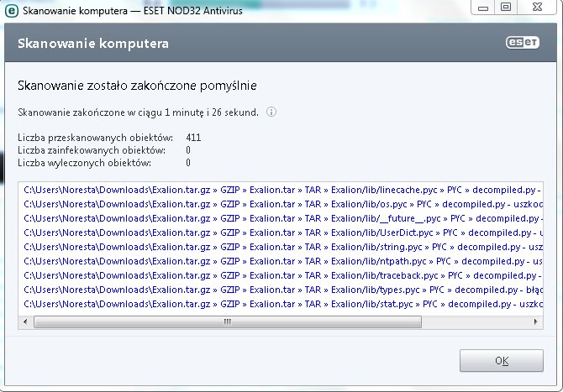Maximize the ESET scan window
Viewport: 563px width, 392px height.
tap(506, 8)
